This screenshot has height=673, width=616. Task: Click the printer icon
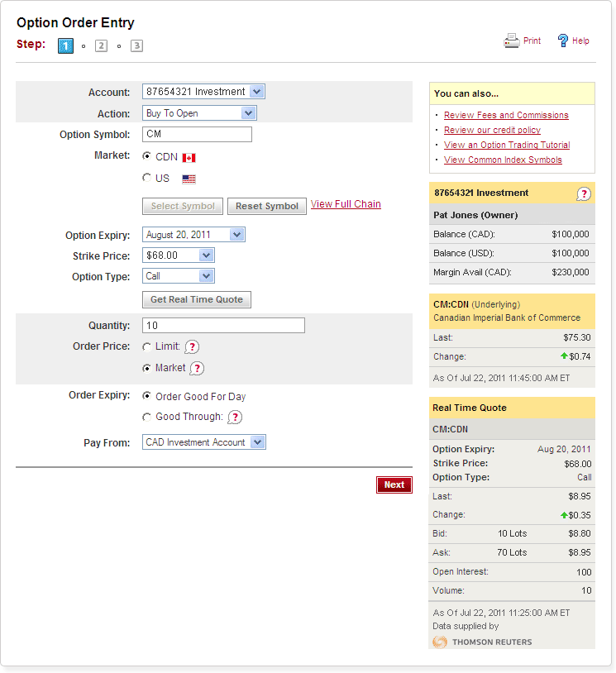click(x=511, y=41)
